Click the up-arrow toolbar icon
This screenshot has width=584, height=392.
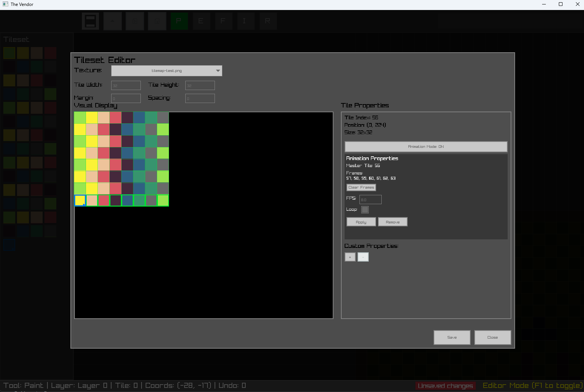pos(113,21)
